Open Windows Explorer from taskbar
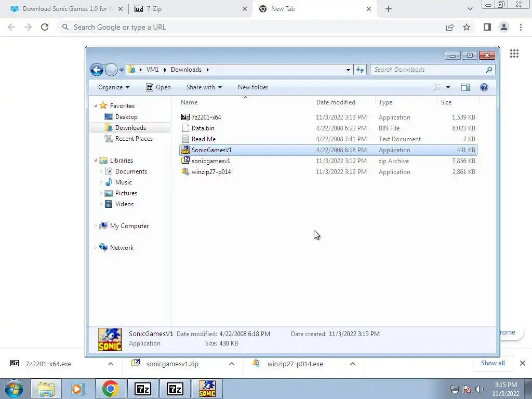Viewport: 532px width, 399px height. coord(46,389)
